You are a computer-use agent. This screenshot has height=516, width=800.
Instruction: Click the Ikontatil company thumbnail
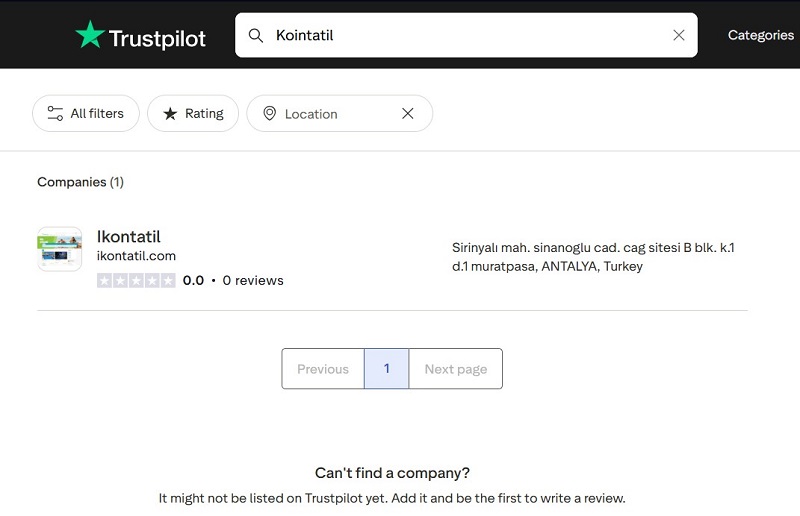click(60, 249)
